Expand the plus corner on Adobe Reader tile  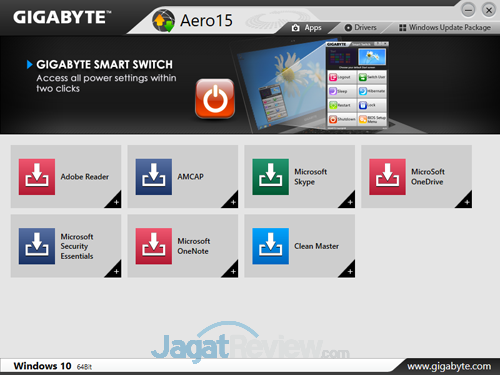point(115,201)
